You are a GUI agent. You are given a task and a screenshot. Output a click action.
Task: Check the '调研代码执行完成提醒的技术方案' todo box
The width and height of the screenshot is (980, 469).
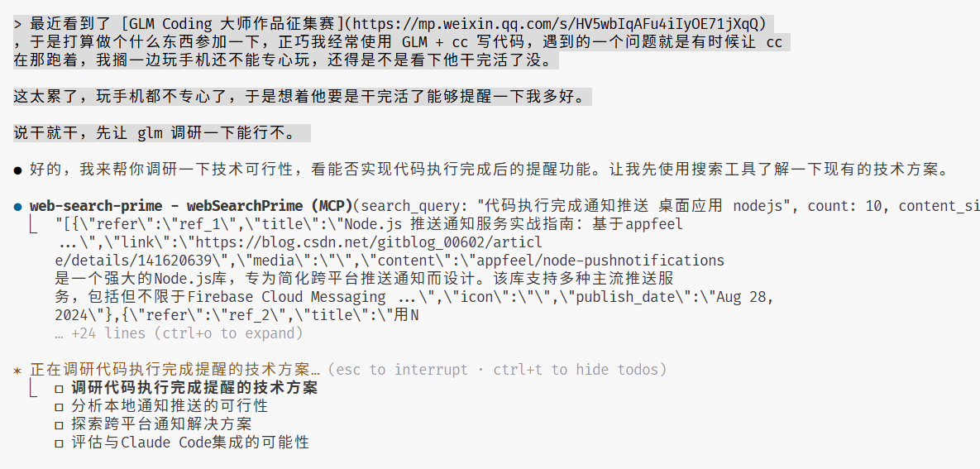click(x=59, y=388)
